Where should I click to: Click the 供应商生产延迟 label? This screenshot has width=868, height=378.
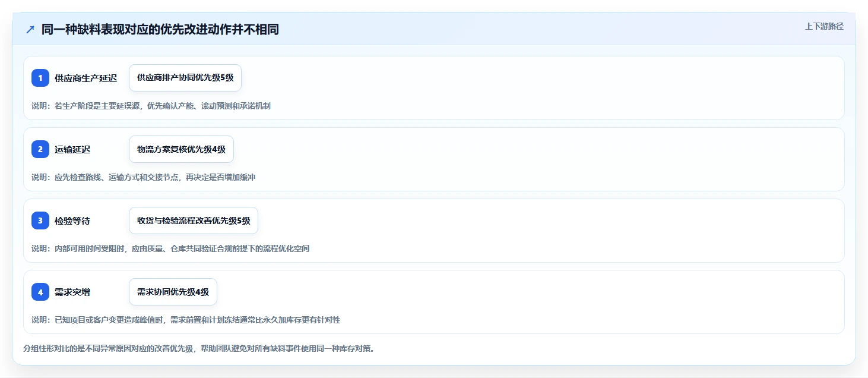(85, 78)
